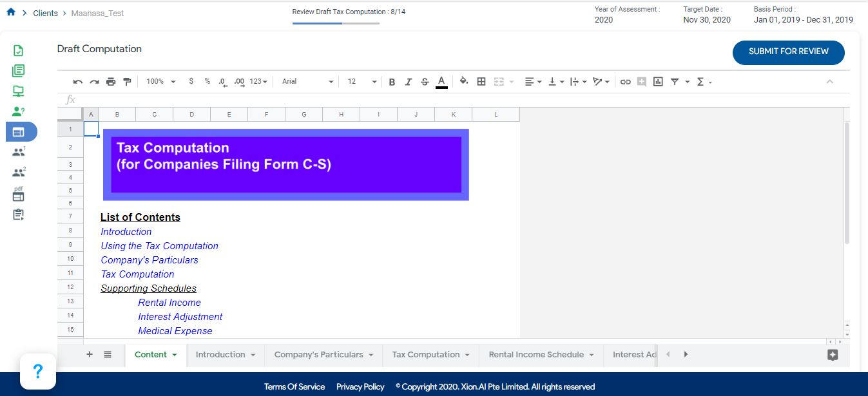Open the font size 12 dropdown
The height and width of the screenshot is (396, 868).
[x=362, y=82]
